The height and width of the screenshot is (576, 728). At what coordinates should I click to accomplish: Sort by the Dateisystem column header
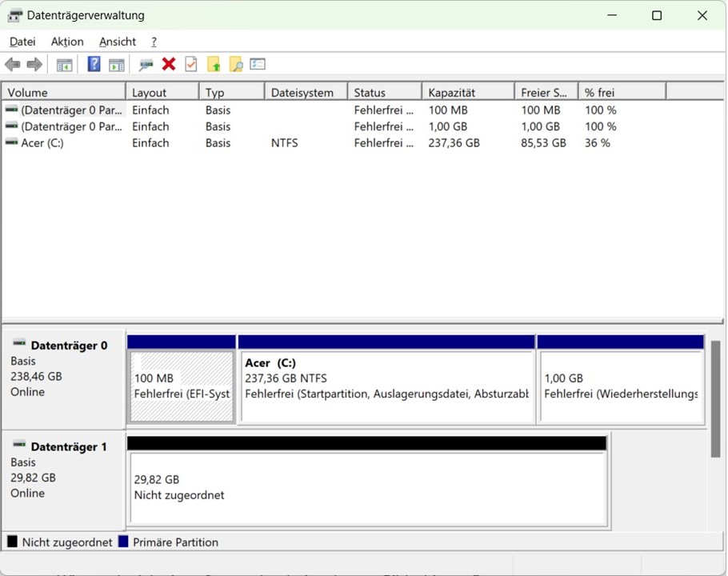[x=306, y=92]
